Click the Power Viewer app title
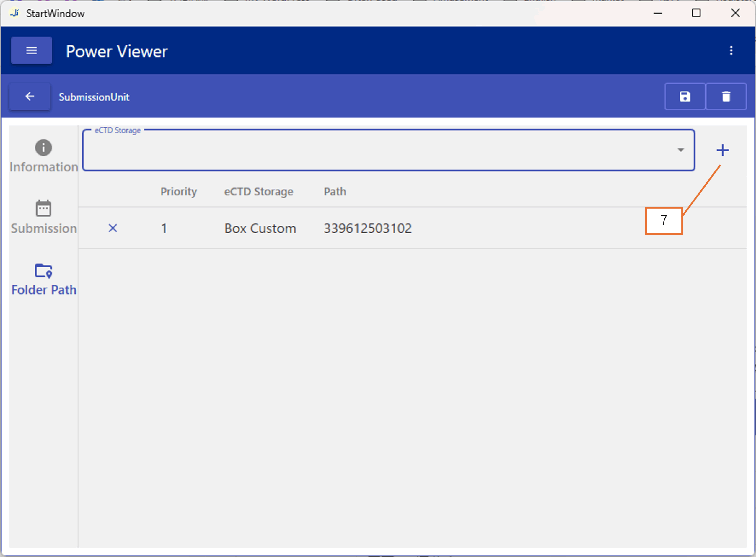This screenshot has height=557, width=756. point(117,52)
